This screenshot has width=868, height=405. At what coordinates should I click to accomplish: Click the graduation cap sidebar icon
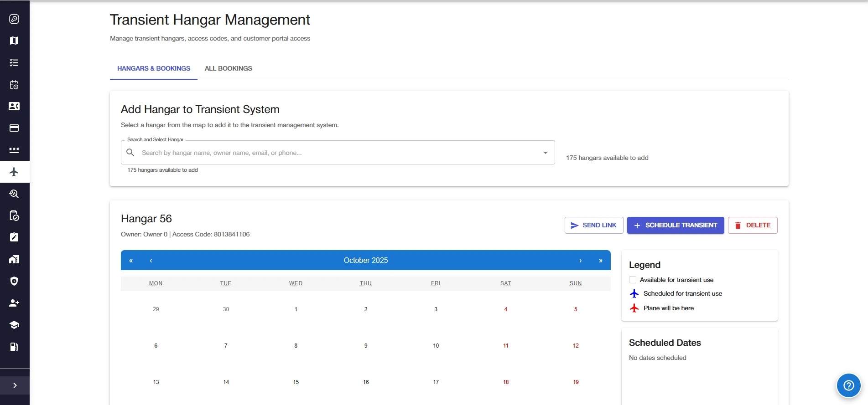coord(14,325)
